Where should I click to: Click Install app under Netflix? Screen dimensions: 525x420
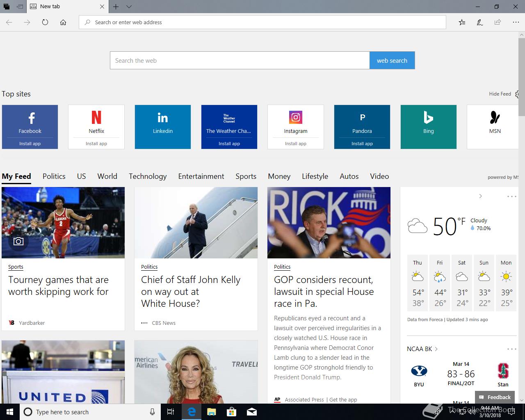[x=96, y=144]
